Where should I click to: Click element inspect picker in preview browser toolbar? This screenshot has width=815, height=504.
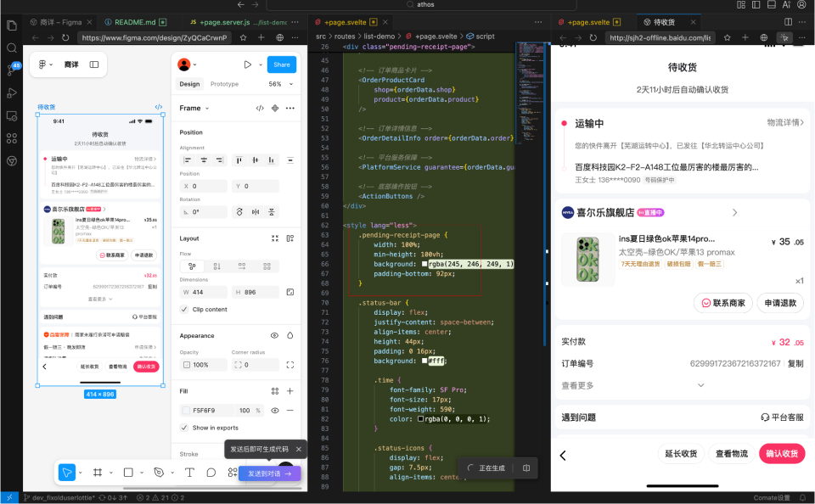click(x=784, y=37)
